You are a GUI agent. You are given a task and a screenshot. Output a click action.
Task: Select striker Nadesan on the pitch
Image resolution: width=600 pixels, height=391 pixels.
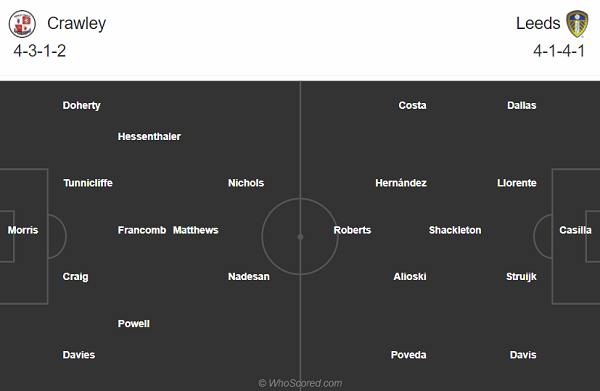tap(249, 277)
